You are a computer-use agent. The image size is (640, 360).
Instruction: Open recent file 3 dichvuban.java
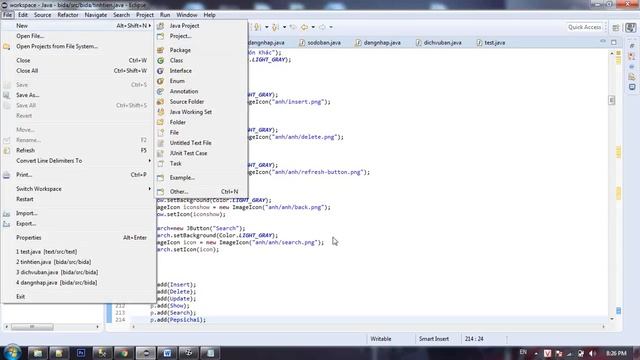click(57, 272)
